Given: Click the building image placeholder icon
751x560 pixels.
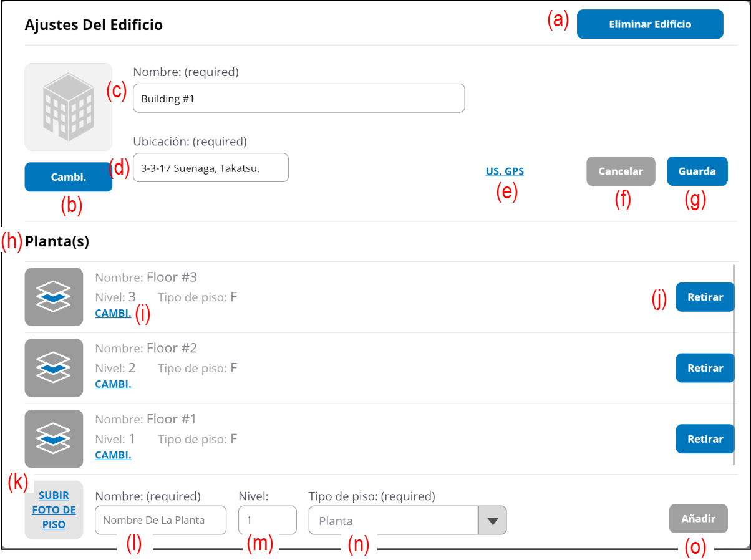Looking at the screenshot, I should 68,107.
